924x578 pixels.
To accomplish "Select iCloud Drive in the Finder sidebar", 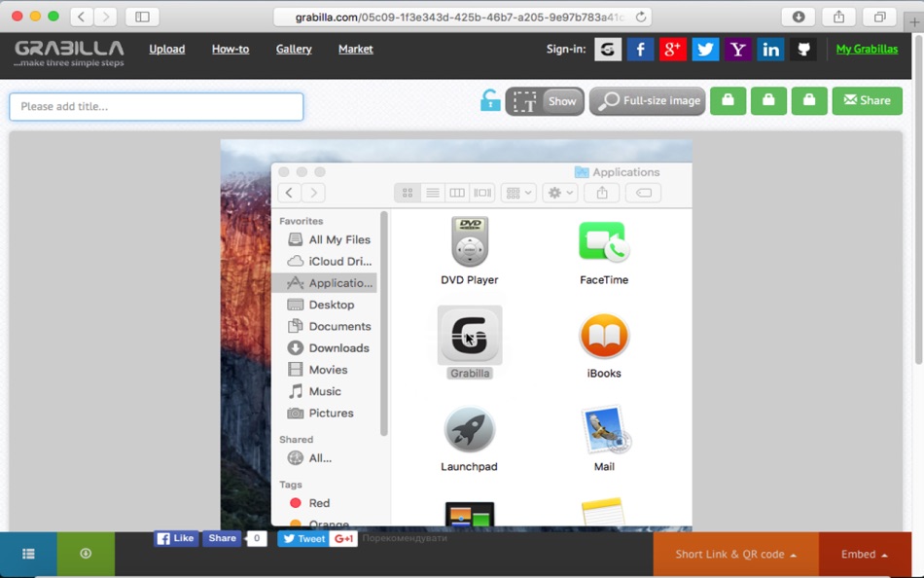I will [x=328, y=262].
